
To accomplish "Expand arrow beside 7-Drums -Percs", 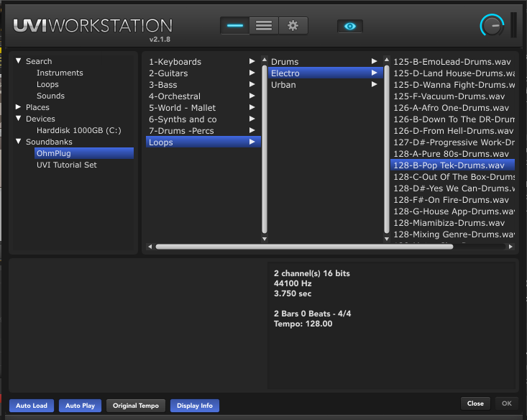I will 252,130.
